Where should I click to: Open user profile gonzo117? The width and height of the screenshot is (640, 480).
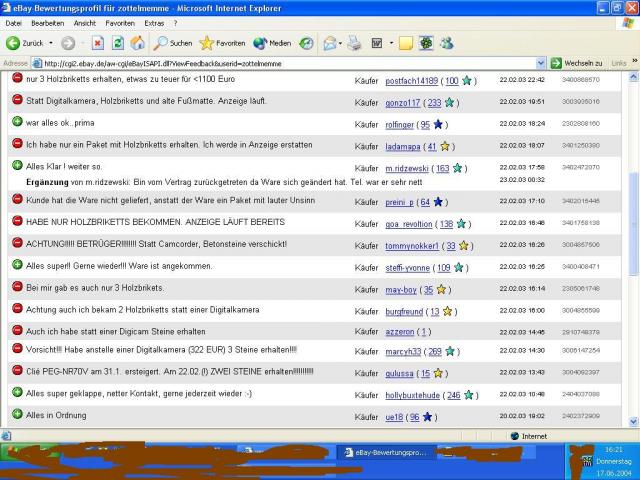pos(402,103)
